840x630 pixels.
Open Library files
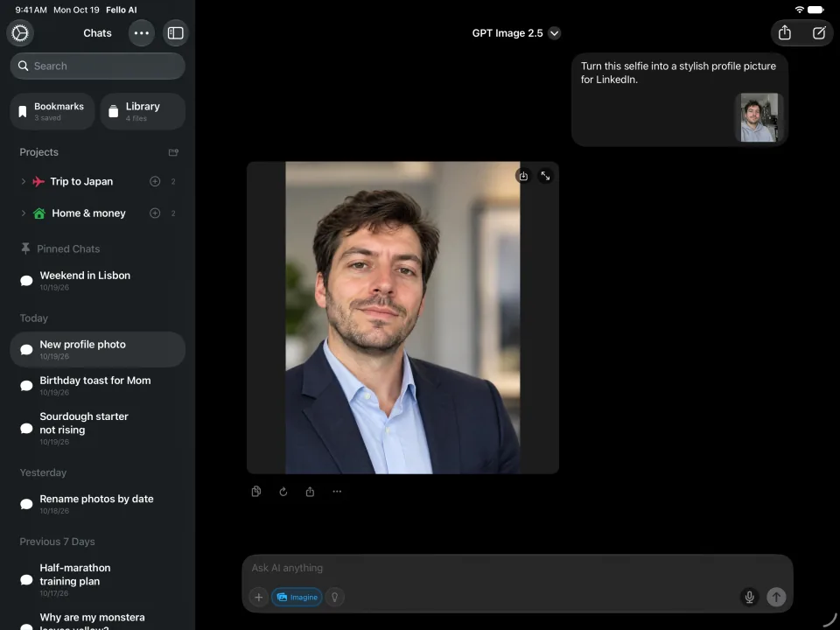point(143,111)
